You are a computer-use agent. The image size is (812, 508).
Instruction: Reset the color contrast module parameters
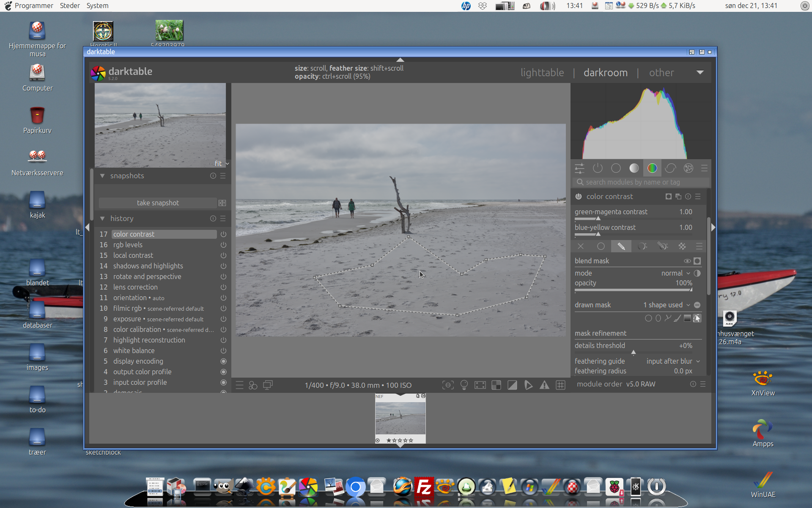pos(688,196)
